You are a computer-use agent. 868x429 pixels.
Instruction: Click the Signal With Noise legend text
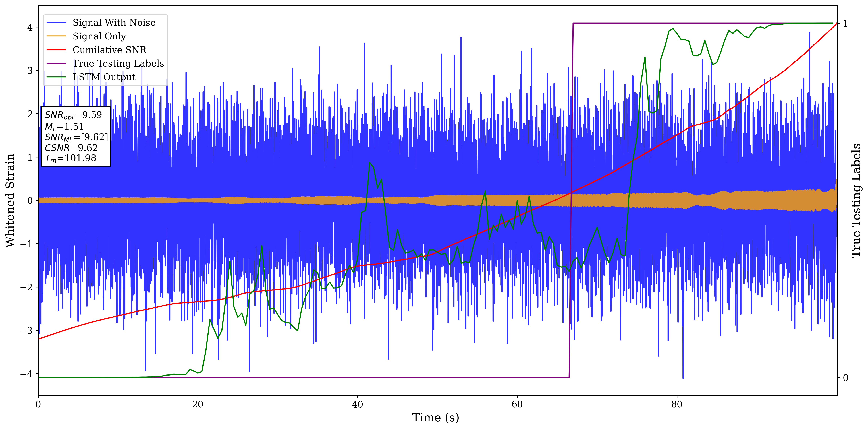(114, 23)
